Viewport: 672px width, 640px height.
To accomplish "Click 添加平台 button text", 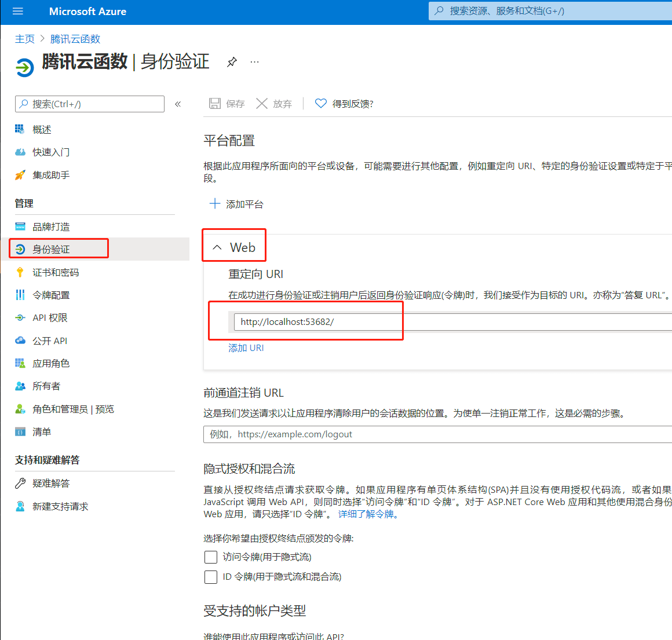I will (244, 205).
